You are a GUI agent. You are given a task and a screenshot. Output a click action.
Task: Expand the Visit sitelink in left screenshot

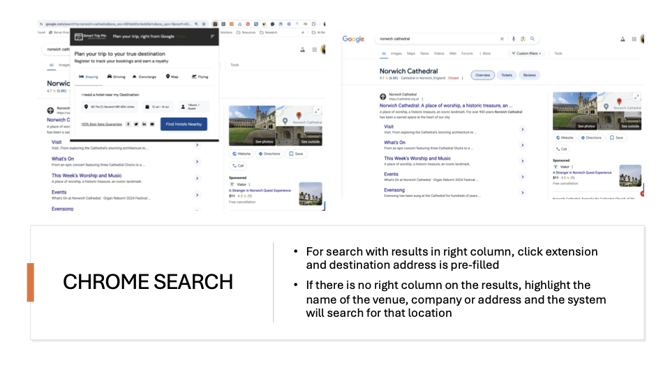tap(197, 145)
